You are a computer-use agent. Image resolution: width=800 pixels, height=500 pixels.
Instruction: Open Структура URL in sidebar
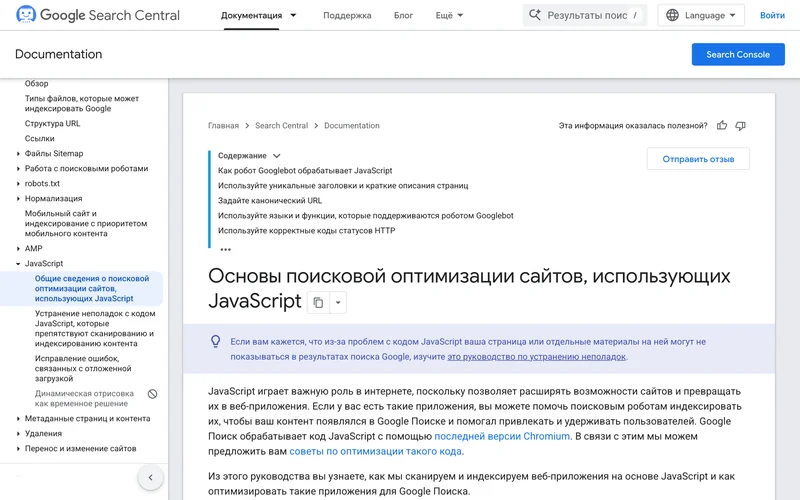pyautogui.click(x=53, y=123)
